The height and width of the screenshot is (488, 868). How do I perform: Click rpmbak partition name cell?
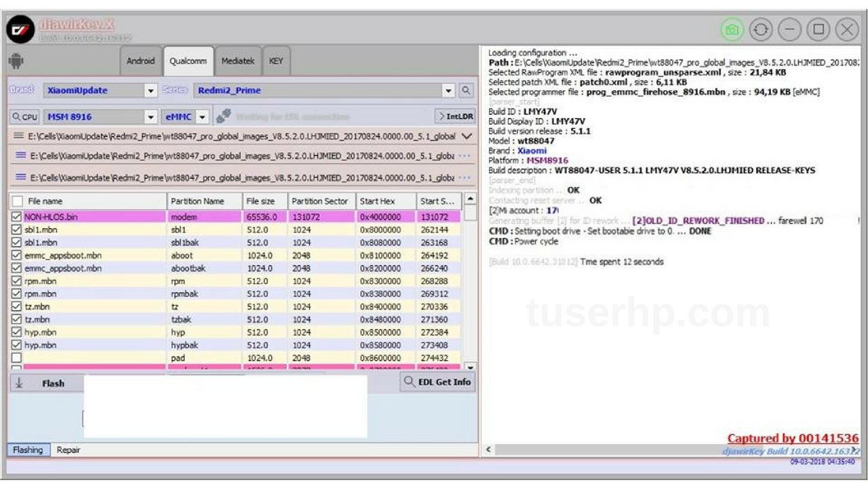(x=205, y=294)
